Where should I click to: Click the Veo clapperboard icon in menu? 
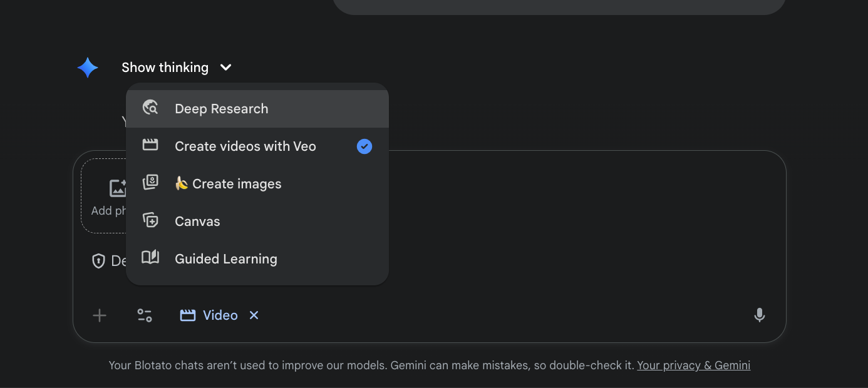point(150,145)
